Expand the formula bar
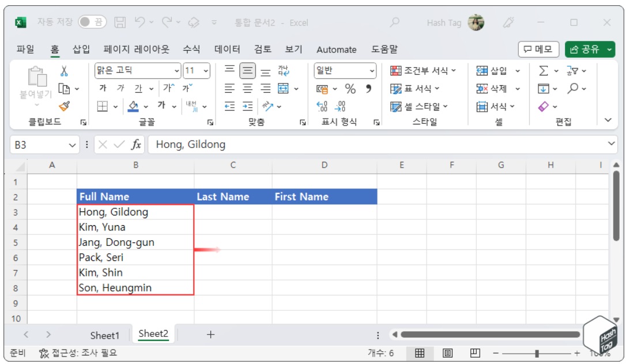Image resolution: width=626 pixels, height=364 pixels. pyautogui.click(x=611, y=143)
